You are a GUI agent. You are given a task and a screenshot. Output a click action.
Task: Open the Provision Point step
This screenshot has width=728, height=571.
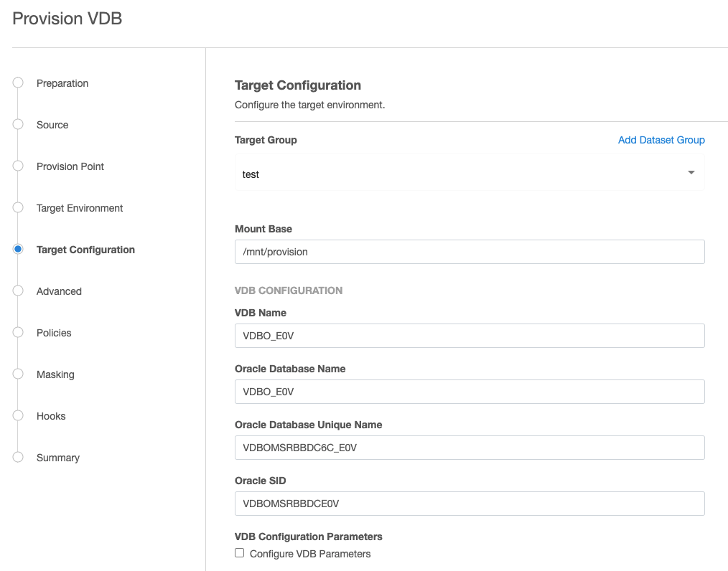[x=70, y=166]
